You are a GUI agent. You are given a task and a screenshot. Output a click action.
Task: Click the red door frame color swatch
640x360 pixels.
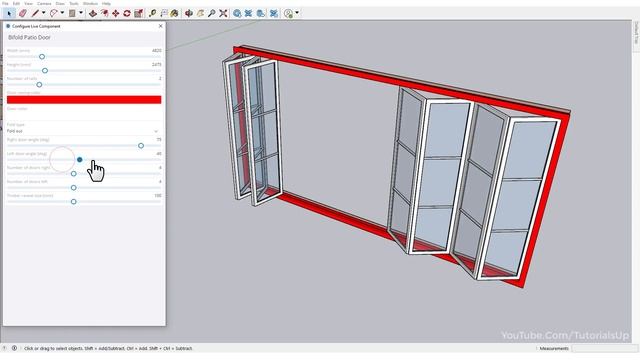(84, 100)
